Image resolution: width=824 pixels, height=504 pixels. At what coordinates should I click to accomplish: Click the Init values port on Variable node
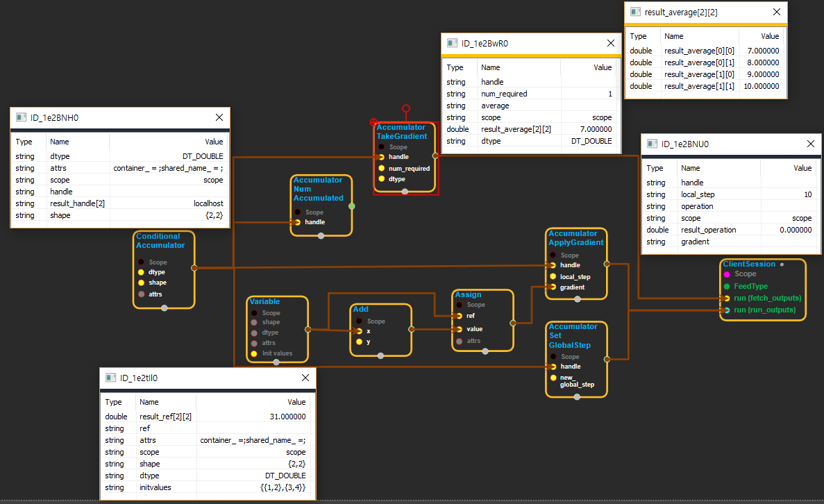(x=254, y=353)
